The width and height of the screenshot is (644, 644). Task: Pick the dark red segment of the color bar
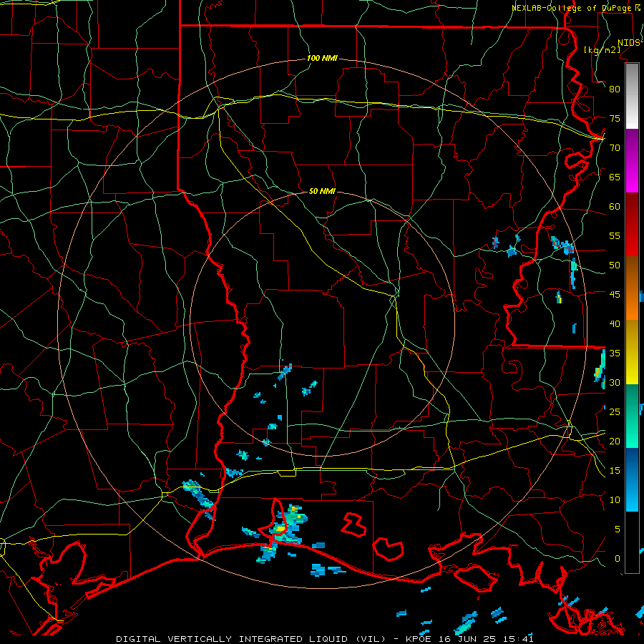pos(632,225)
